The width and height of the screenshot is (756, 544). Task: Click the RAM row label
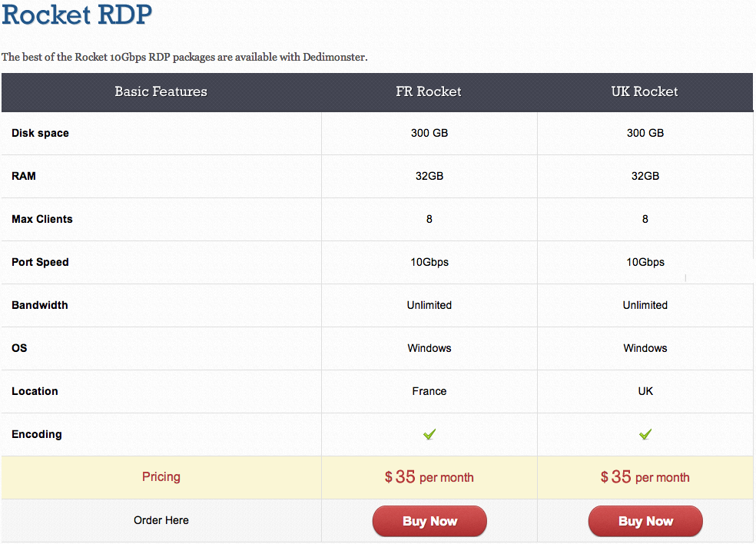pos(24,176)
